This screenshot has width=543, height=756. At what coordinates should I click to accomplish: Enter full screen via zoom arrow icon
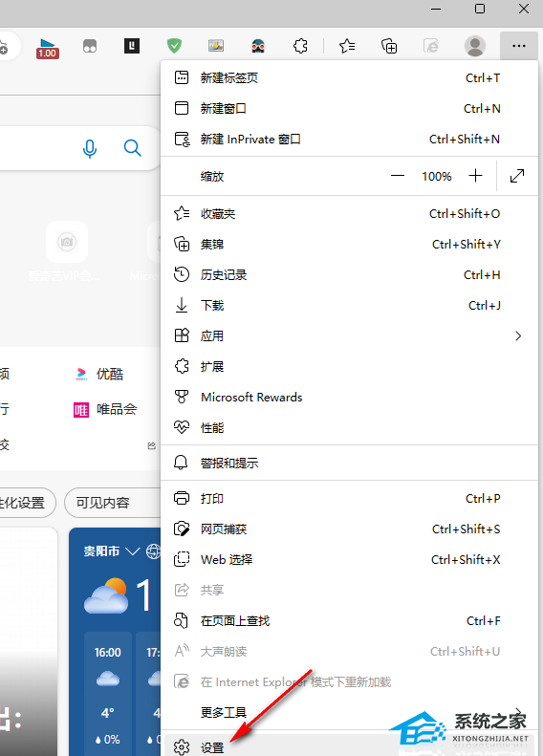pos(517,176)
